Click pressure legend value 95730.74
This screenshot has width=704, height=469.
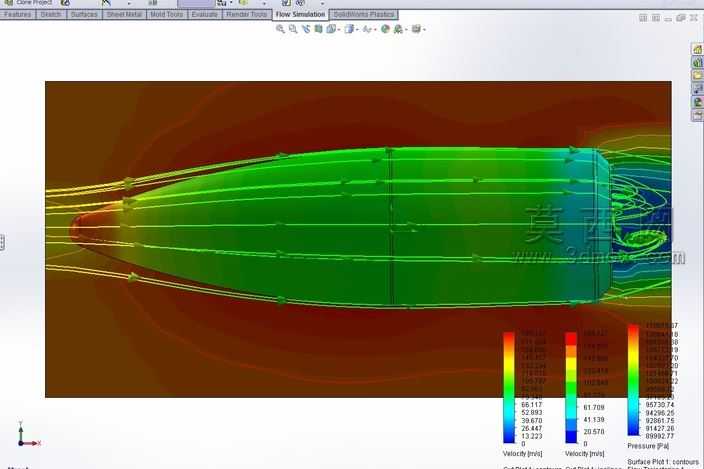[660, 405]
